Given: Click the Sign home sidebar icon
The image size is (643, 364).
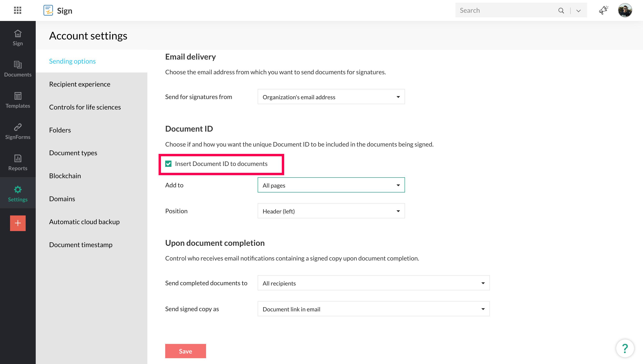Looking at the screenshot, I should 17,37.
